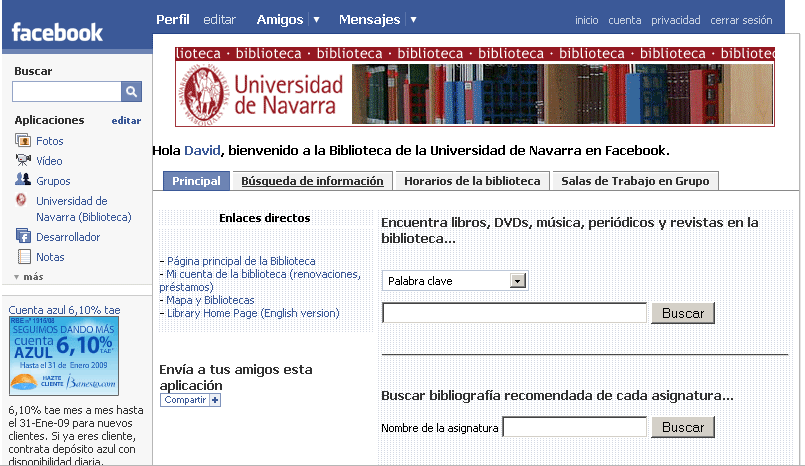This screenshot has width=805, height=466.
Task: Click the David profile name link
Action: (202, 150)
